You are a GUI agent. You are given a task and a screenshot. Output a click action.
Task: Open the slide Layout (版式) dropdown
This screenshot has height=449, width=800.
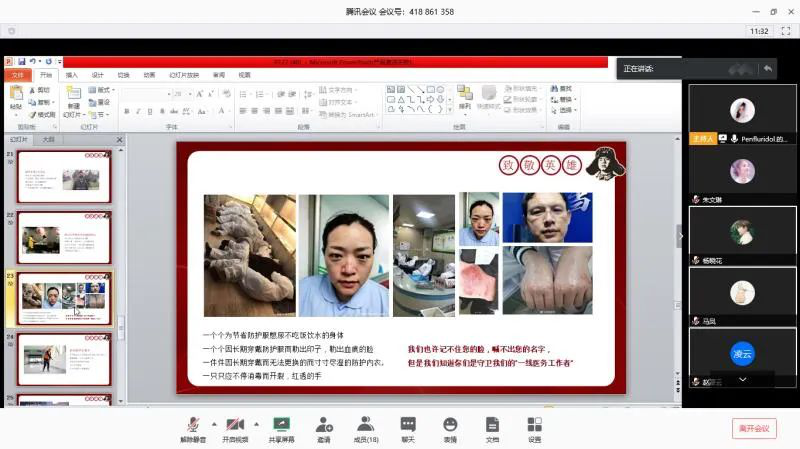[102, 90]
